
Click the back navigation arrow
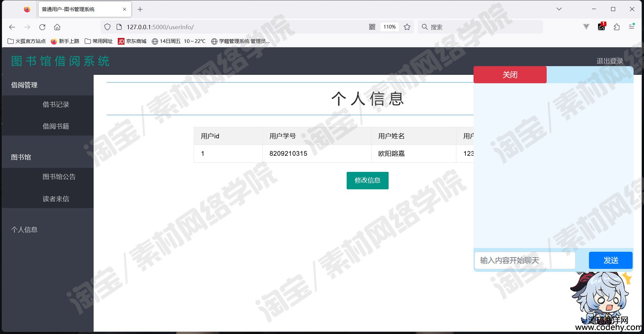tap(12, 27)
